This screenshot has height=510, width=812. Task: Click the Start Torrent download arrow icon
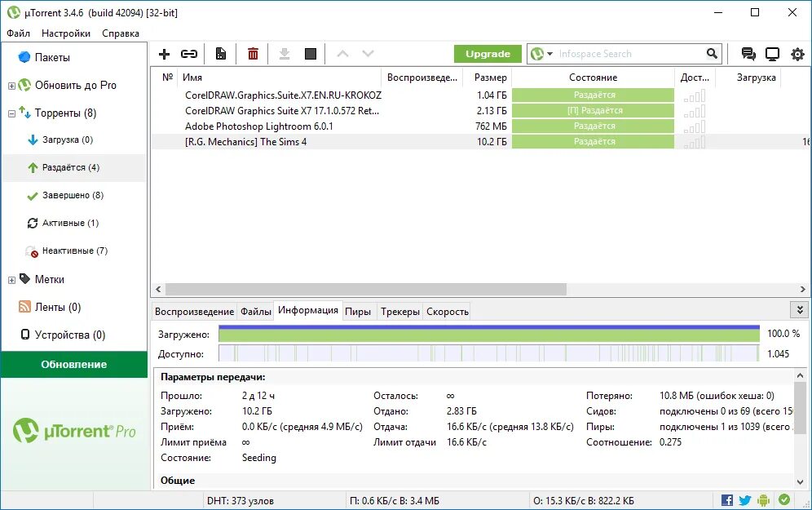pyautogui.click(x=285, y=54)
